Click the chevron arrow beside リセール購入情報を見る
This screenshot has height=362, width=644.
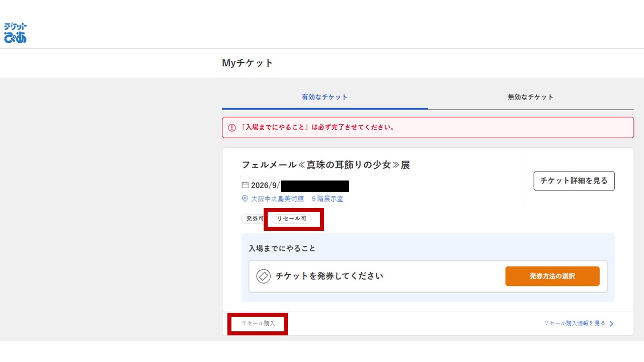click(x=611, y=324)
